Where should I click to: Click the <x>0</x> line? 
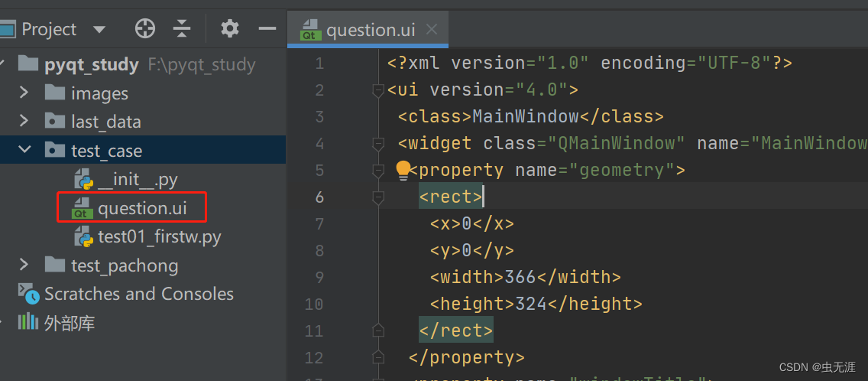[472, 223]
